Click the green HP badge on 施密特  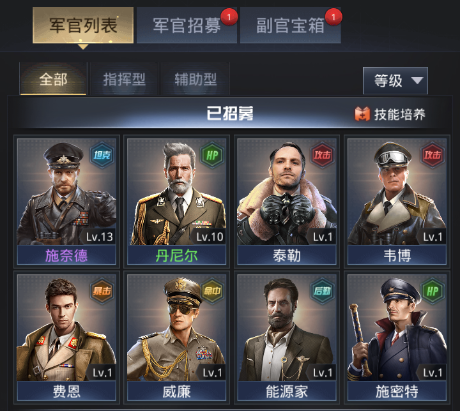432,291
